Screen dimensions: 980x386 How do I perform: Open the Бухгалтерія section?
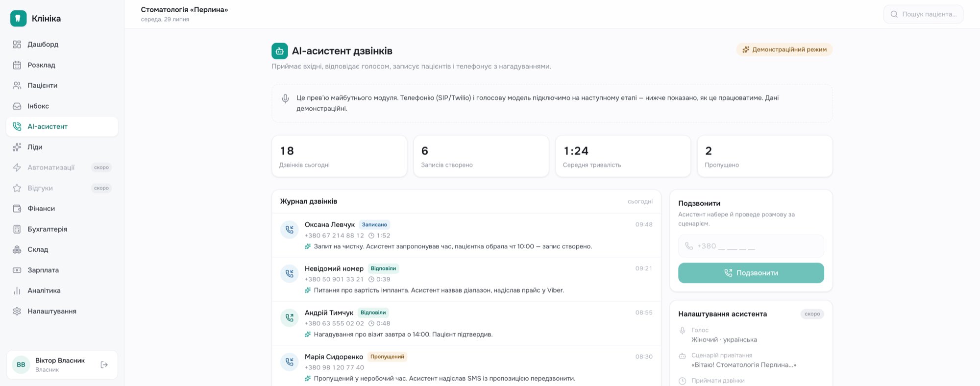coord(62,229)
